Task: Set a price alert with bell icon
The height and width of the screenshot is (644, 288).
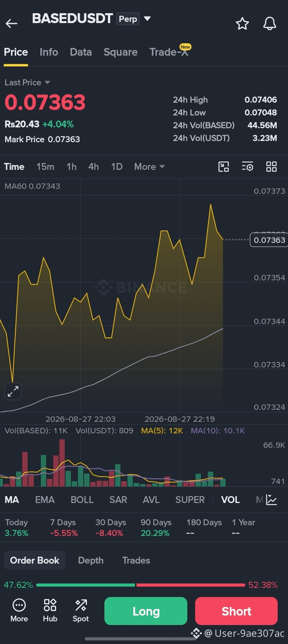Action: coord(269,24)
